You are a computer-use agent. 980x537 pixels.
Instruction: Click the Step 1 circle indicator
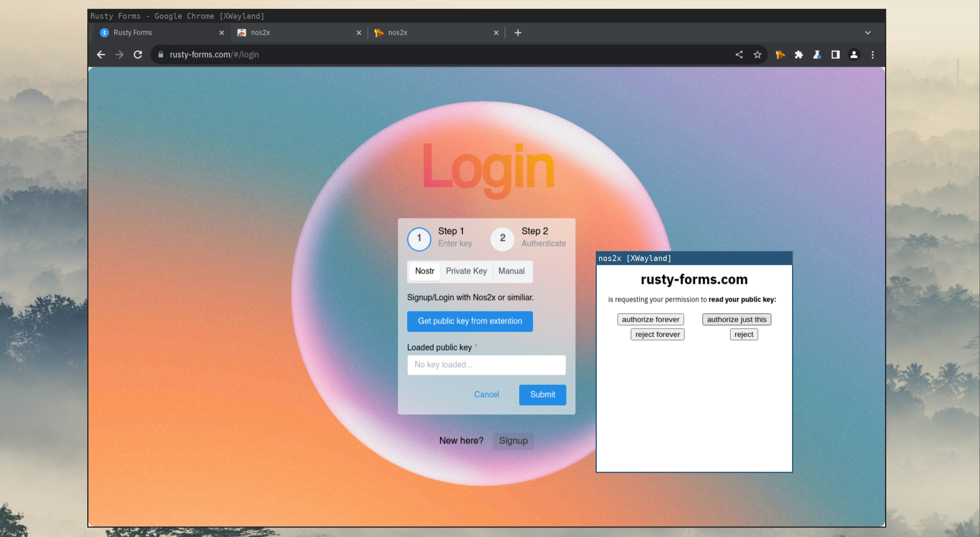click(419, 239)
